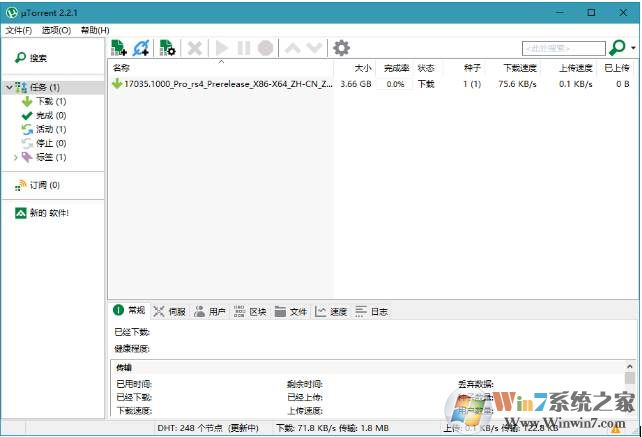Click into the toolbar search field
This screenshot has width=642, height=437.
563,48
